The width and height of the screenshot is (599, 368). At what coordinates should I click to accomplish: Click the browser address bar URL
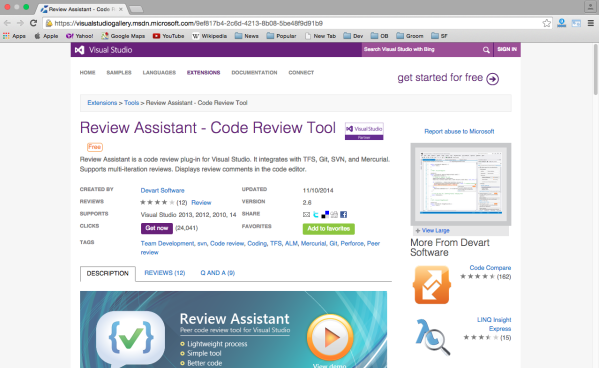189,23
